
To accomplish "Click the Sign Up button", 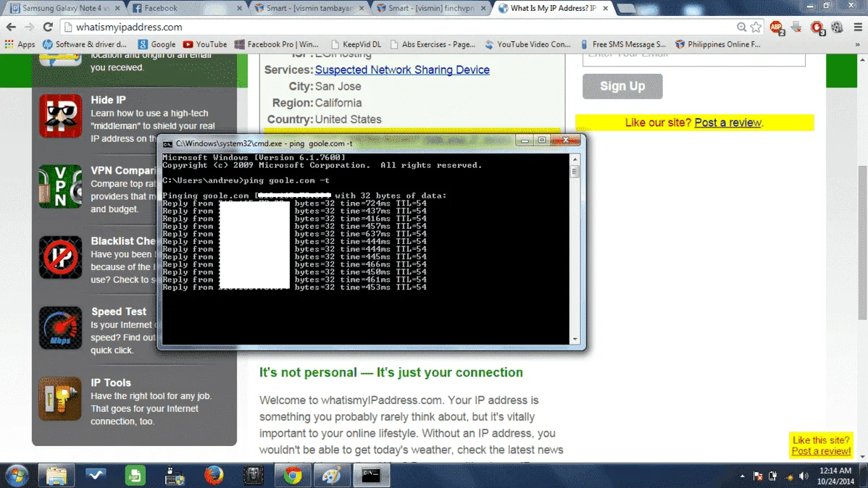I will pyautogui.click(x=622, y=86).
